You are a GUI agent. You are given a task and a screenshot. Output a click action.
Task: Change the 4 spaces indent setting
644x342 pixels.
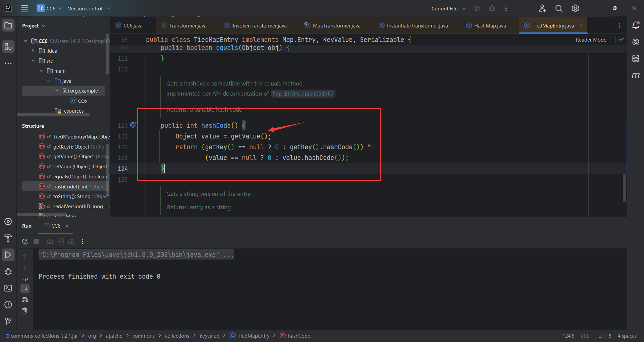click(x=627, y=336)
